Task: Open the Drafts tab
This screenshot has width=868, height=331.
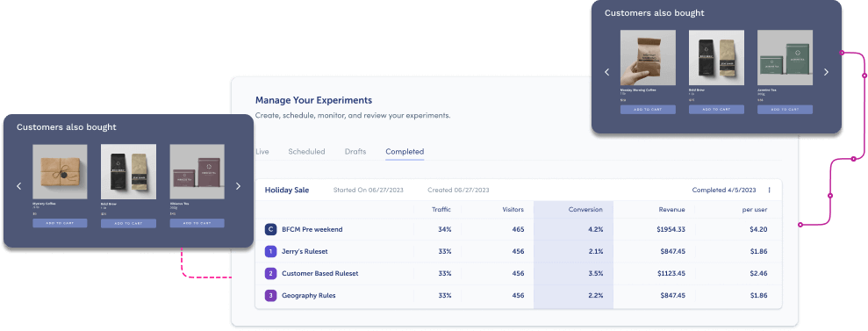Action: tap(355, 152)
